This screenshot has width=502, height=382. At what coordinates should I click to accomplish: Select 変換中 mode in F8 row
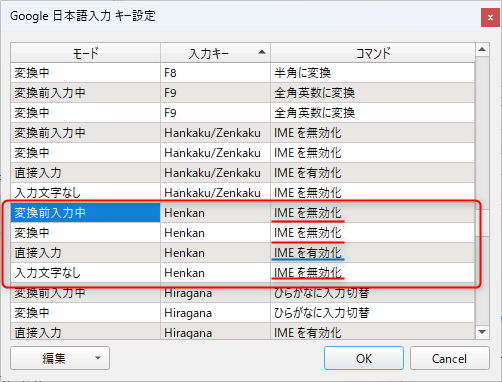point(86,73)
